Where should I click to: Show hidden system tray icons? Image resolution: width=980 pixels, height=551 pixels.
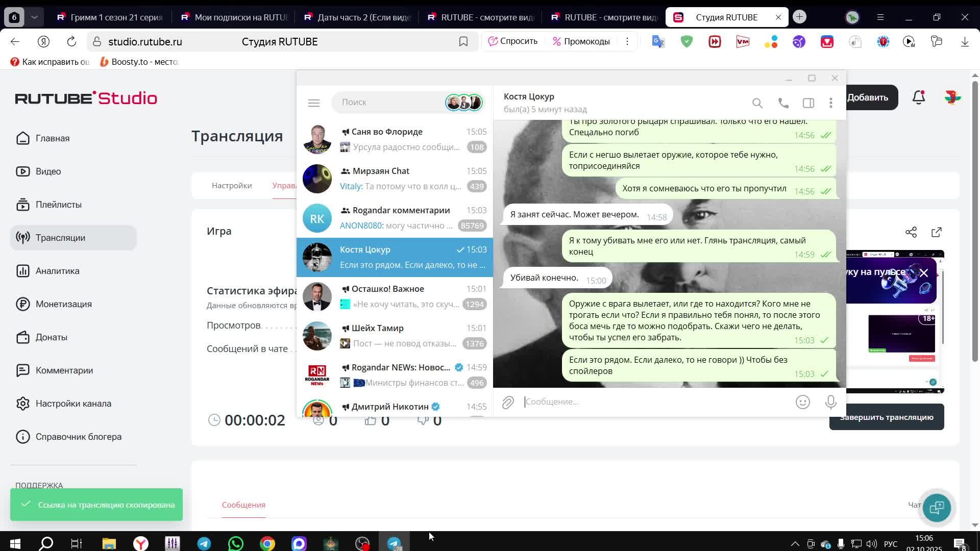coord(795,543)
